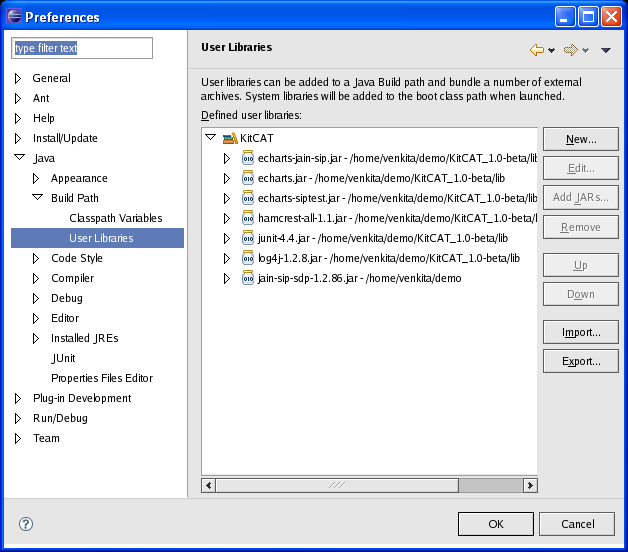Expand the Run/Debug node
628x552 pixels.
click(18, 418)
